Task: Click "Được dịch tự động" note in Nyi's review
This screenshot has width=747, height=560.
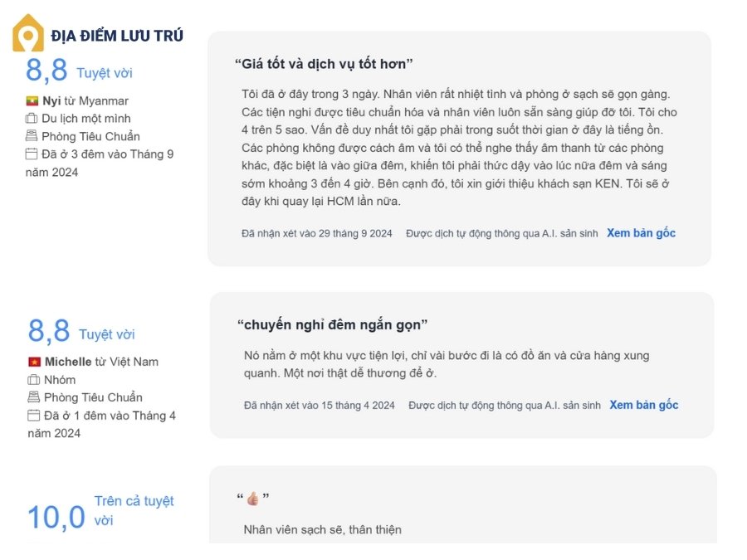Action: click(x=501, y=234)
